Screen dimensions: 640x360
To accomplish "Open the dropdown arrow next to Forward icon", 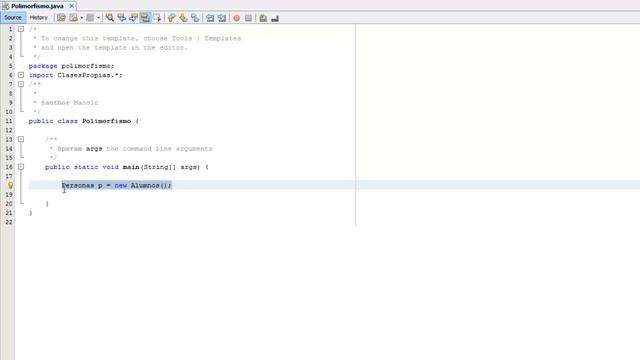I will (98, 18).
